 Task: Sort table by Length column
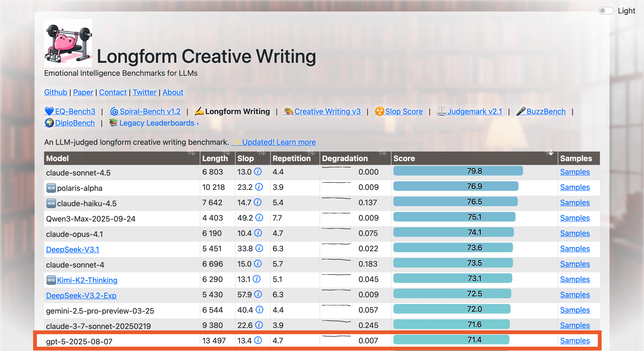(x=226, y=153)
